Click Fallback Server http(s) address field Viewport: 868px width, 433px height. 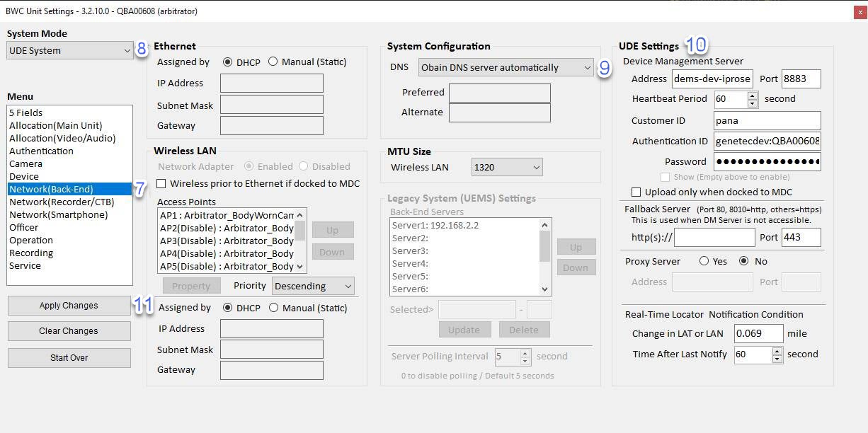click(x=714, y=237)
